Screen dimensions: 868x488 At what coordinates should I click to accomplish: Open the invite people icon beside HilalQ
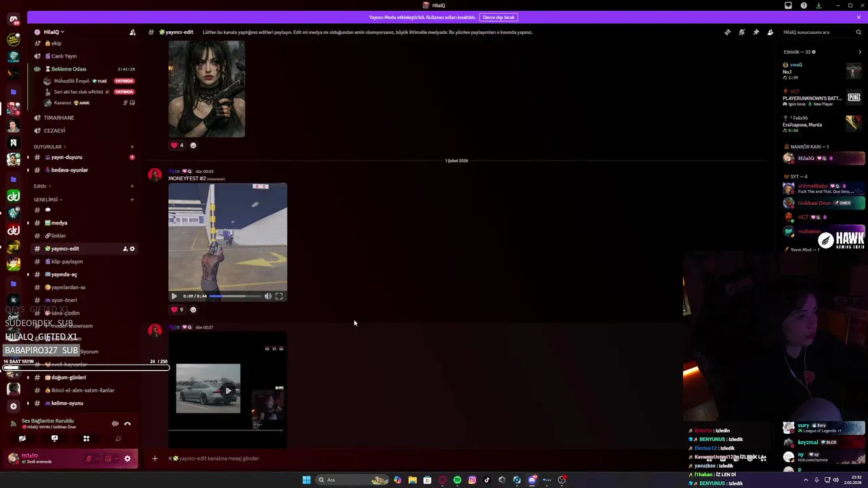[132, 32]
